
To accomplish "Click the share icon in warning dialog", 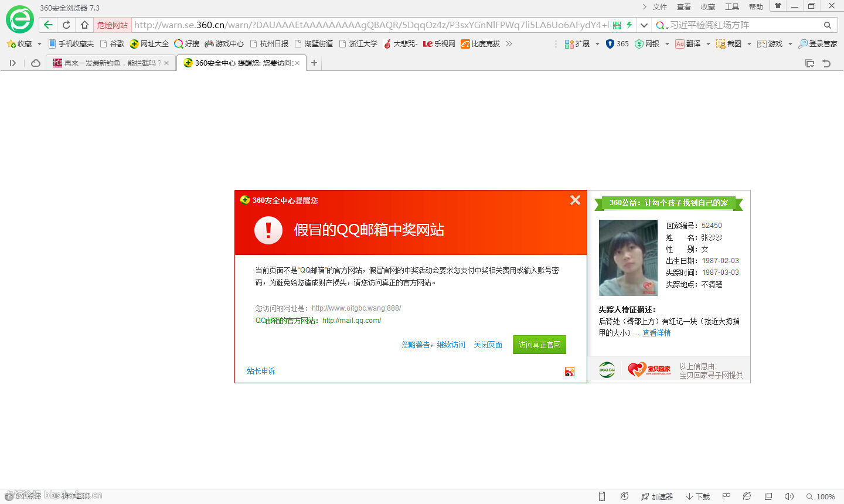I will point(569,372).
